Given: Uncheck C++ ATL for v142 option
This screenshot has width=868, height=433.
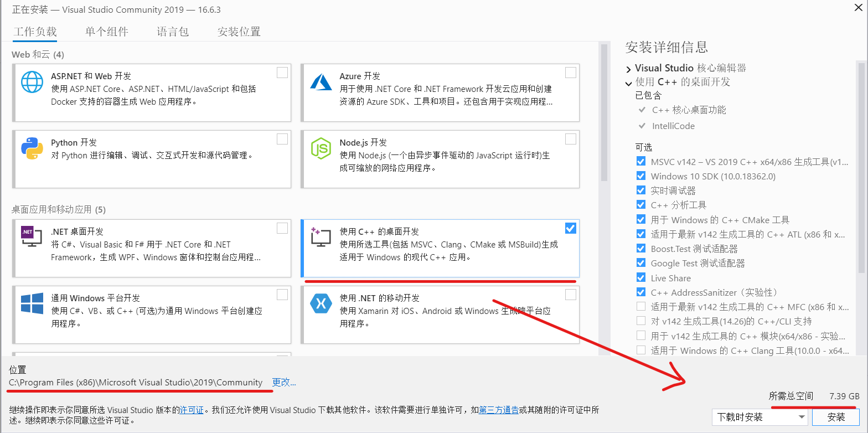Looking at the screenshot, I should pos(641,234).
